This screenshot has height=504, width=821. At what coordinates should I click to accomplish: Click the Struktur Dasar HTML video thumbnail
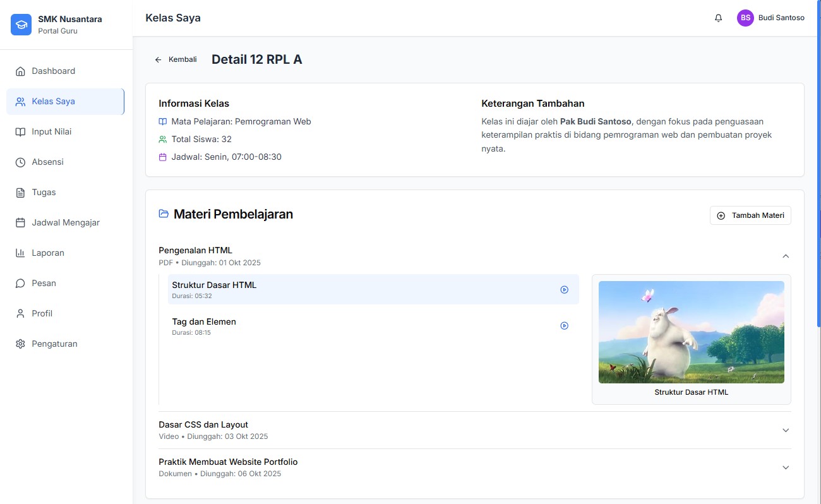tap(691, 332)
